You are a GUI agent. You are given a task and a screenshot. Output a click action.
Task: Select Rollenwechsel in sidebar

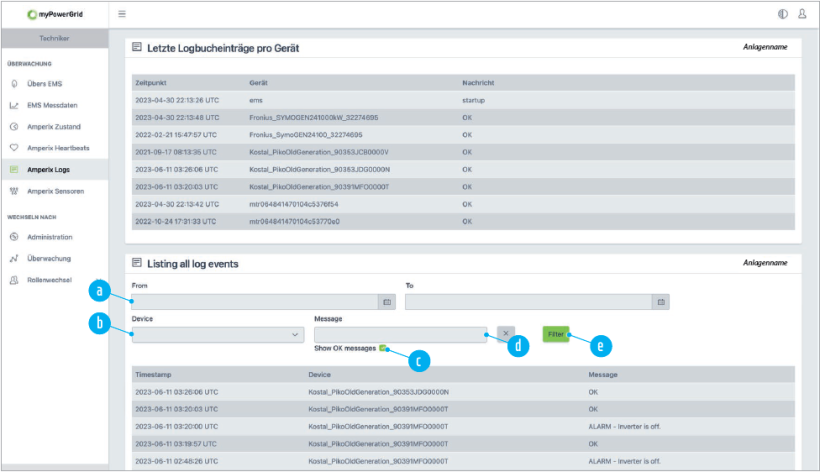point(50,280)
